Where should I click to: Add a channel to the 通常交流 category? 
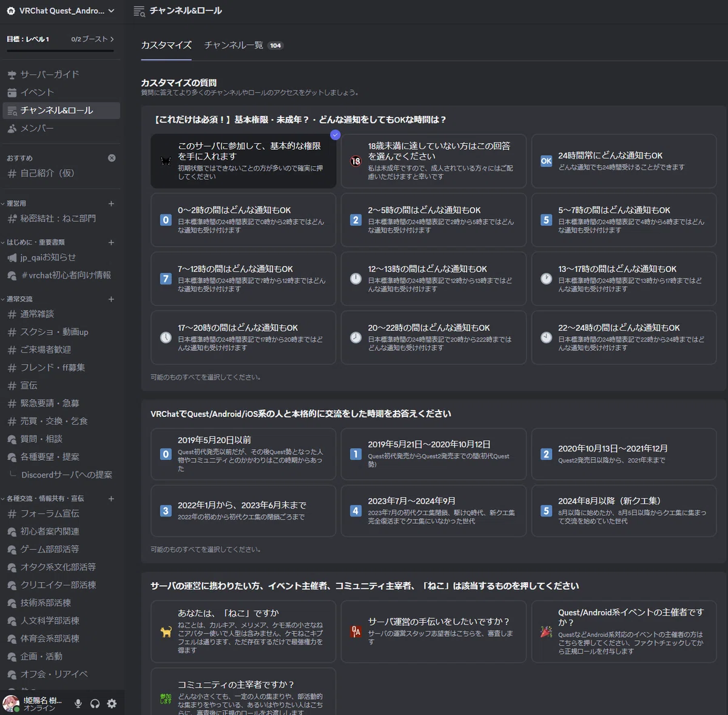point(111,299)
